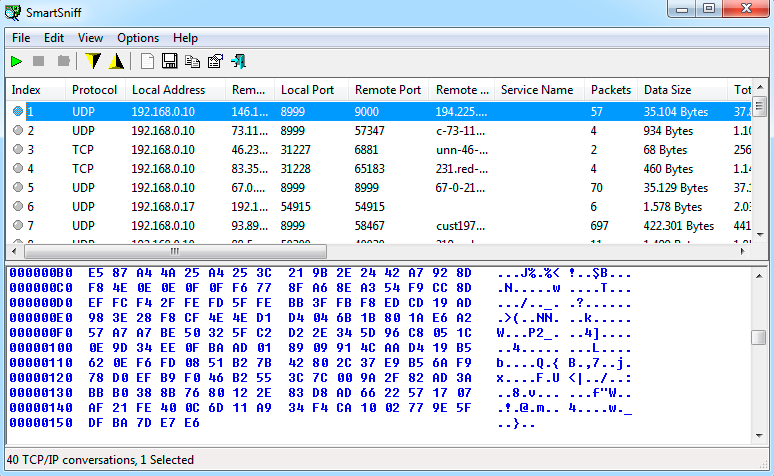Viewport: 774px width, 476px height.
Task: Click right arrow of list horizontal scrollbar
Action: 742,251
